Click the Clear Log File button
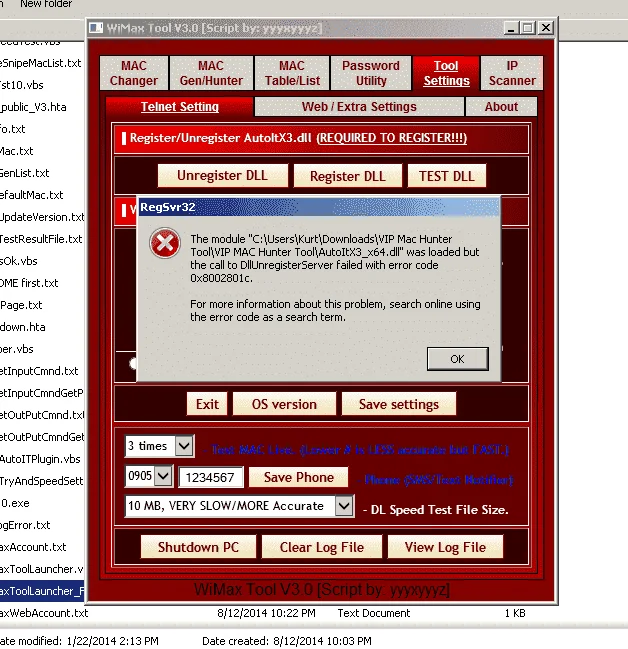 322,547
